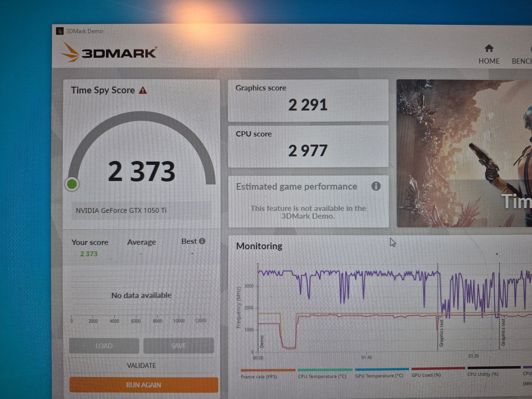Open info icon for Estimated game performance
Image resolution: width=532 pixels, height=399 pixels.
(x=376, y=186)
